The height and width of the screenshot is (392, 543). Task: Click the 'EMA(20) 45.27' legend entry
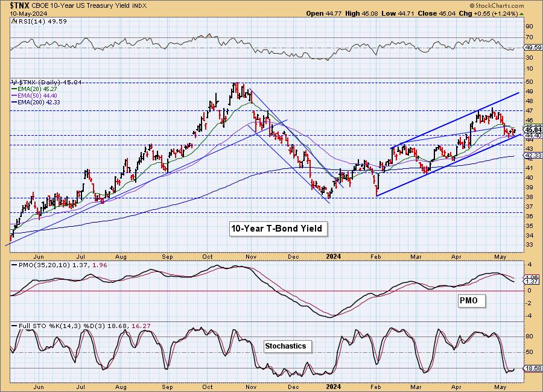[37, 89]
